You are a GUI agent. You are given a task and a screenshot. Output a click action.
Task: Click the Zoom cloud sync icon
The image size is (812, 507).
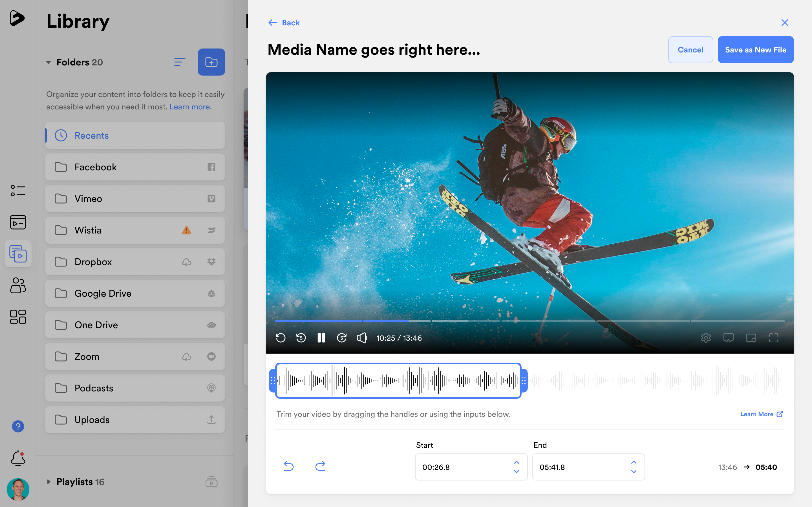(x=186, y=357)
